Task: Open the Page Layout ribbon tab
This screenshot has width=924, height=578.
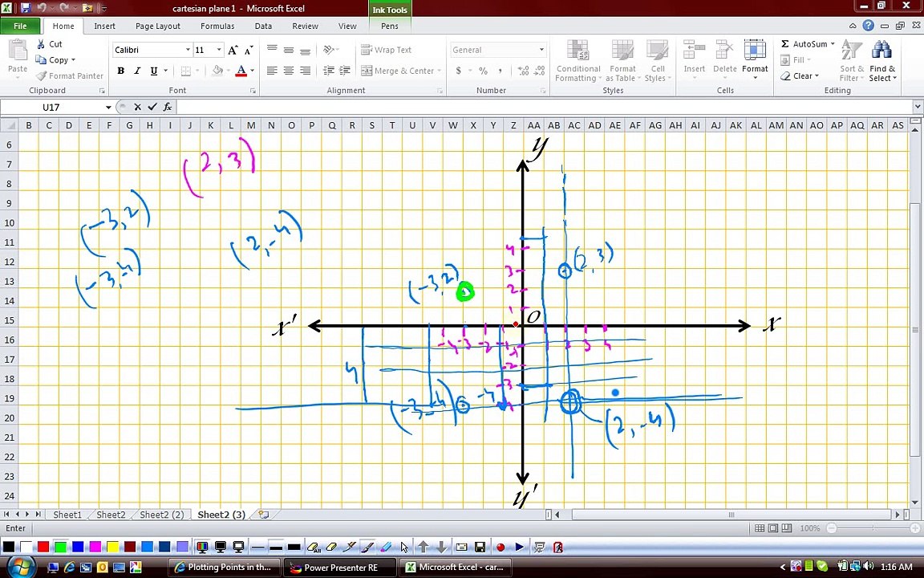Action: click(x=158, y=26)
